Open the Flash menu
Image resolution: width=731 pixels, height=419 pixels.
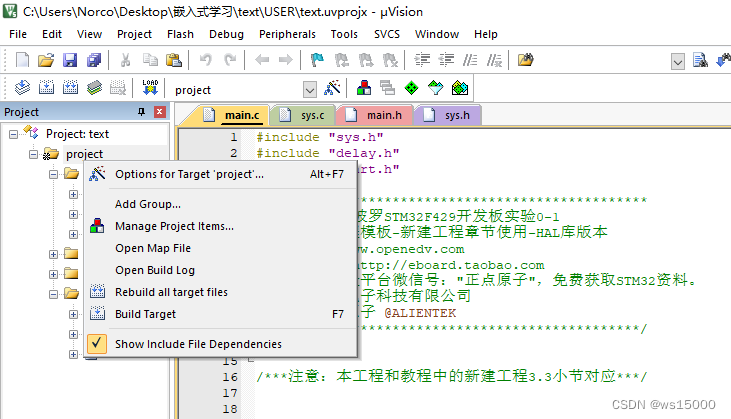[x=180, y=34]
